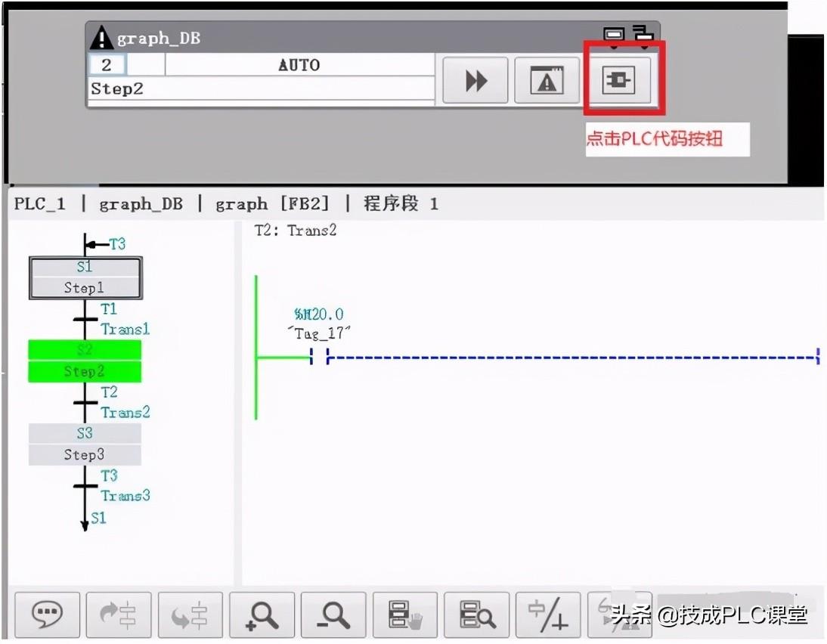Image resolution: width=827 pixels, height=644 pixels.
Task: Toggle the contact symbol display button
Action: [548, 615]
